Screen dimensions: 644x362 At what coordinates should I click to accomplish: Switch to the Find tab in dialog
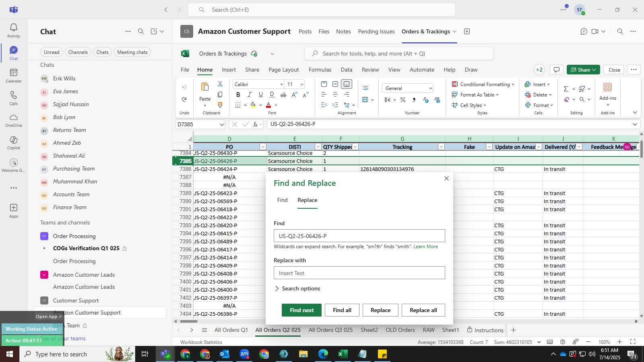(x=282, y=200)
